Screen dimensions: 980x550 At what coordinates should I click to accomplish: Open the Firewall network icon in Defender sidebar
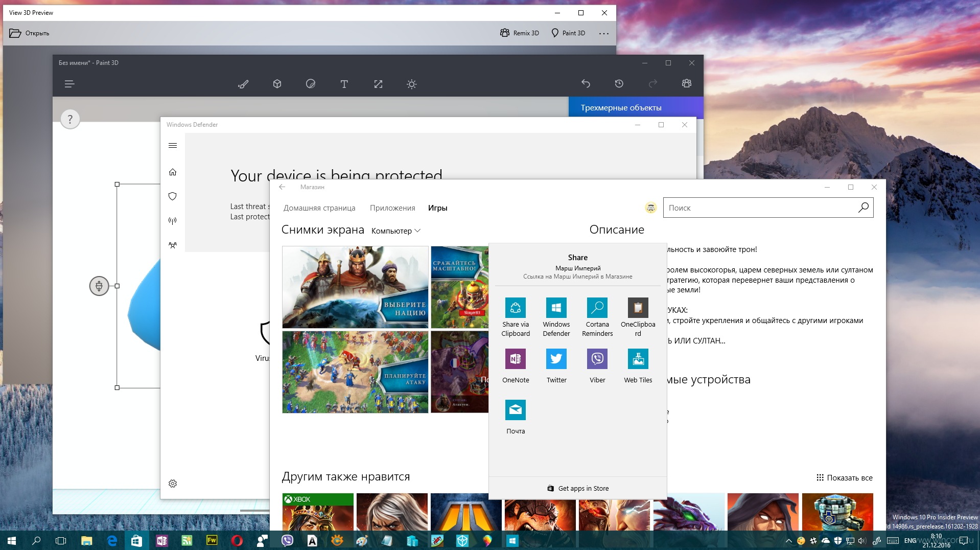(173, 221)
